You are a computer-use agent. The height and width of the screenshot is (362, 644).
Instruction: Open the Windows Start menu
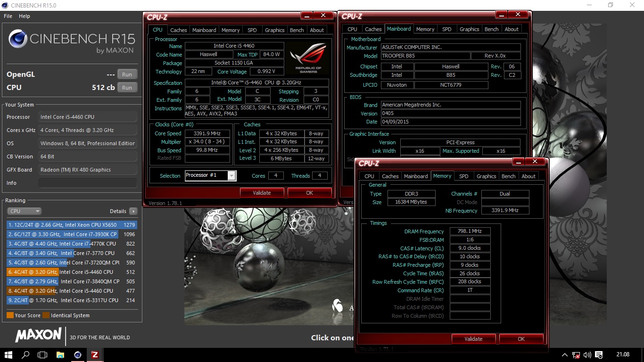pos(8,354)
